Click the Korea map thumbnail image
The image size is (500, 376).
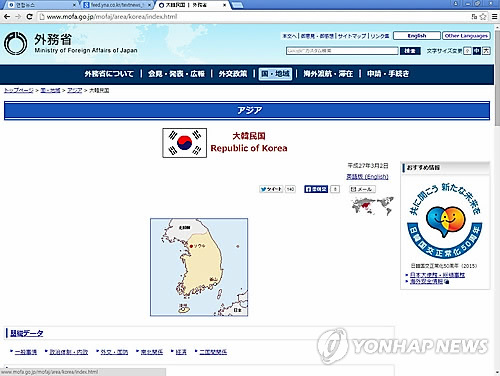199,267
